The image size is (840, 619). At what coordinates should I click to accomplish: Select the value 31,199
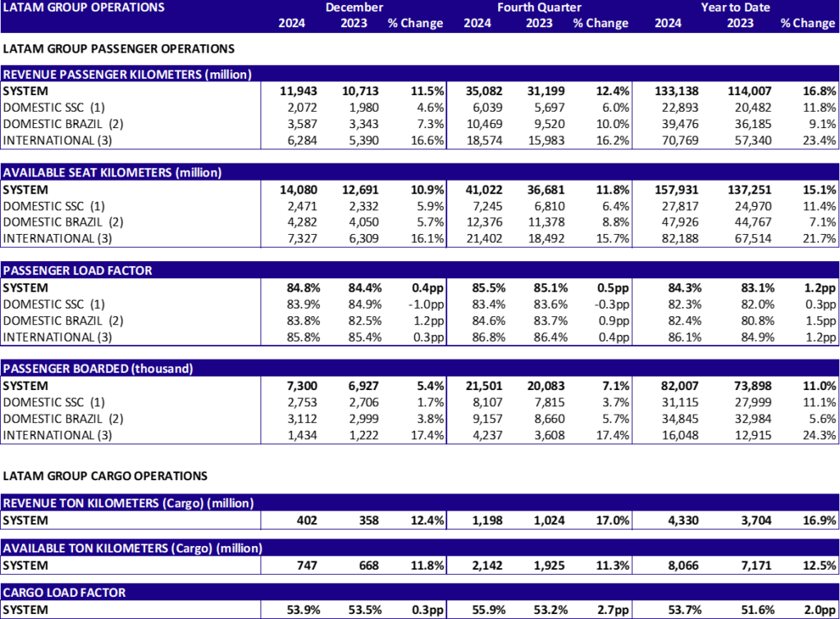(x=546, y=91)
